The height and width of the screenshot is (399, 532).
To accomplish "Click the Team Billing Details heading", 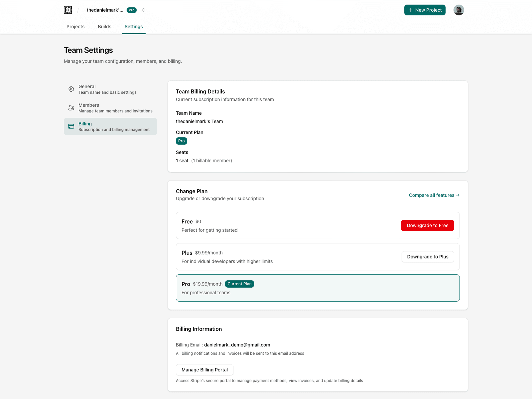I will [200, 91].
